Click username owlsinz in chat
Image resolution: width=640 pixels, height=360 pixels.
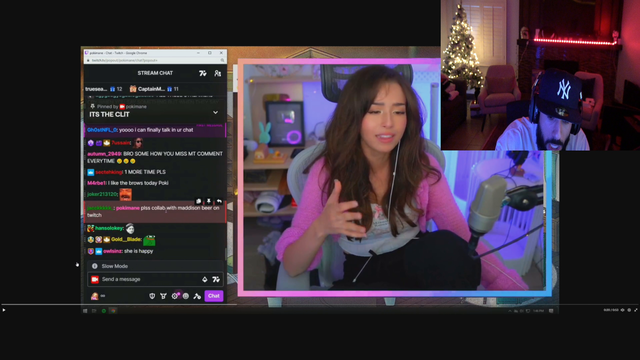(x=112, y=251)
